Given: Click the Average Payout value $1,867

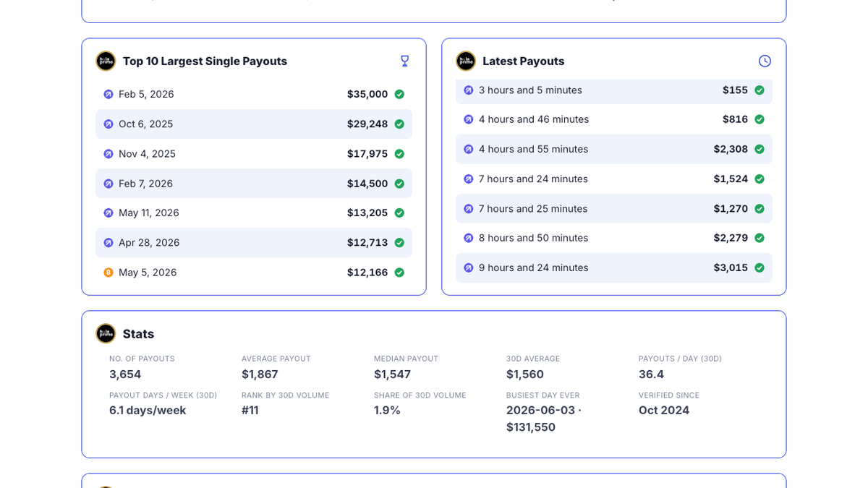Looking at the screenshot, I should pos(260,374).
